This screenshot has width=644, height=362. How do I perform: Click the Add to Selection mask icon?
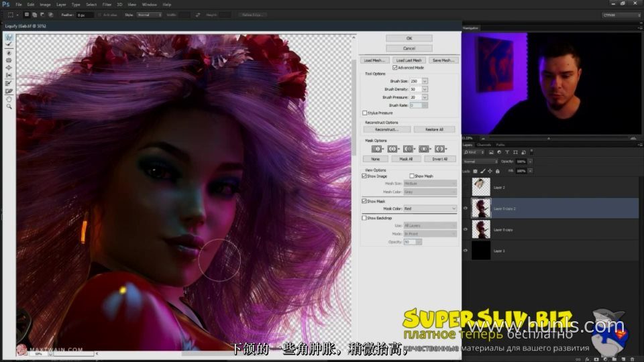393,149
